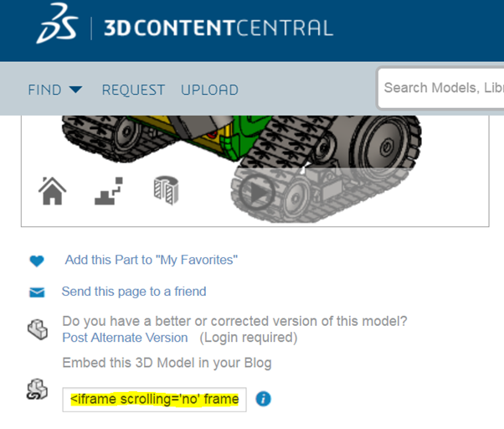Click the blue heart favorites icon
Screen dimensions: 504x429
pos(37,261)
